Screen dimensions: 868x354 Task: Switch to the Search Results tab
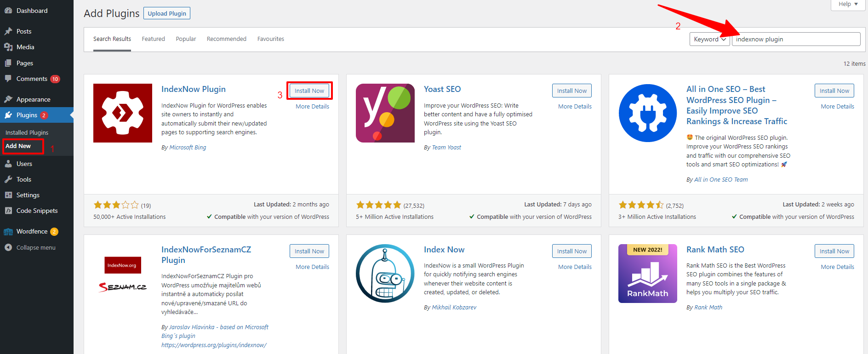[112, 39]
